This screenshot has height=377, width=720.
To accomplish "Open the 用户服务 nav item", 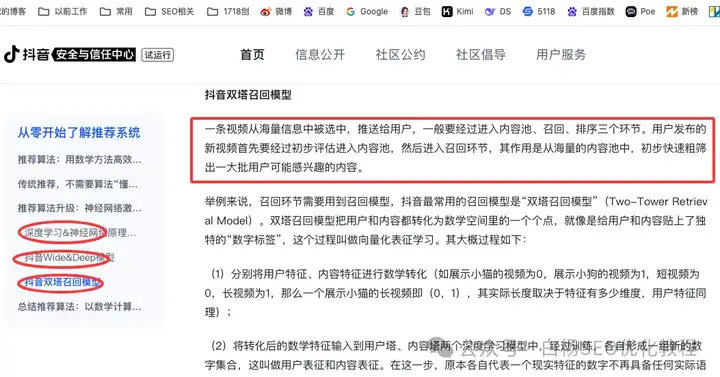I will point(561,55).
